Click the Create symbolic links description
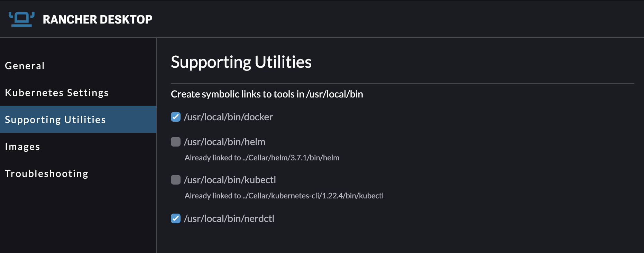Viewport: 644px width, 253px height. pos(267,94)
